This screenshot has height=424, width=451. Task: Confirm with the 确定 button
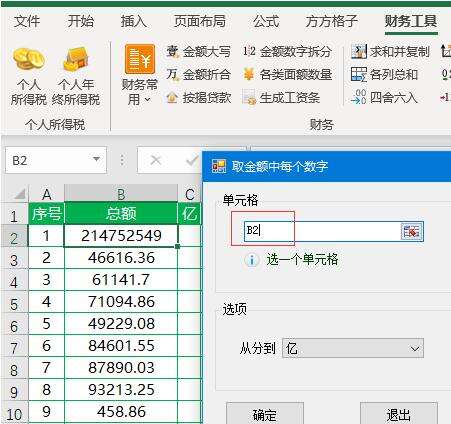point(265,414)
